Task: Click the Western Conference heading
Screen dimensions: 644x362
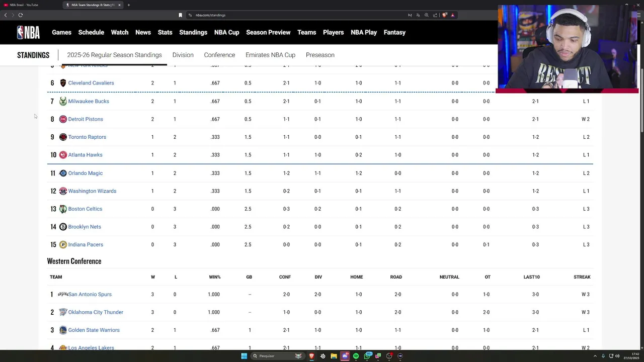Action: tap(74, 261)
